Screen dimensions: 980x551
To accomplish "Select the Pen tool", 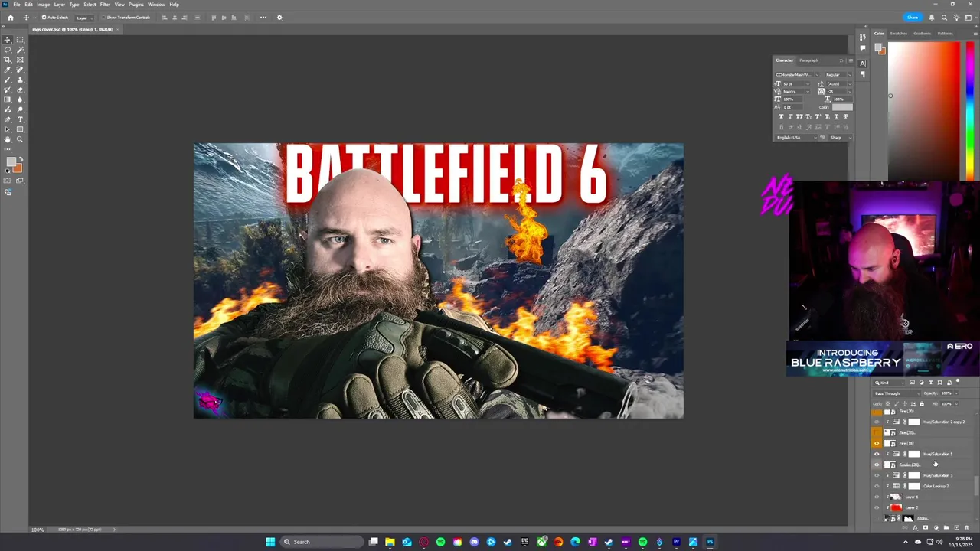I will click(8, 119).
